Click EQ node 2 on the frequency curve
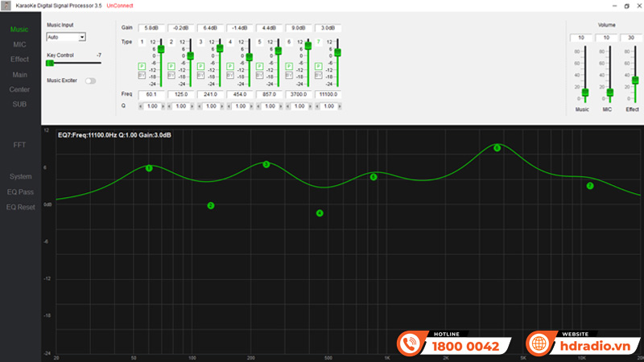The width and height of the screenshot is (644, 362). (x=211, y=206)
